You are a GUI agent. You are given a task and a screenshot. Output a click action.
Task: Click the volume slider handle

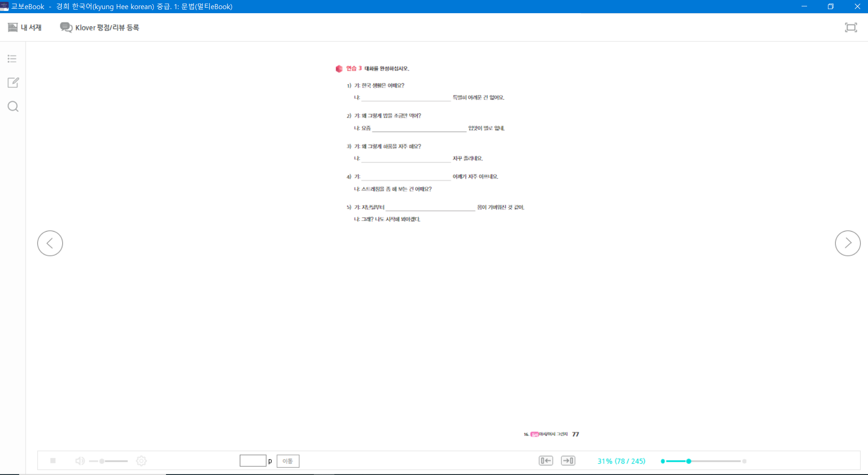(102, 461)
